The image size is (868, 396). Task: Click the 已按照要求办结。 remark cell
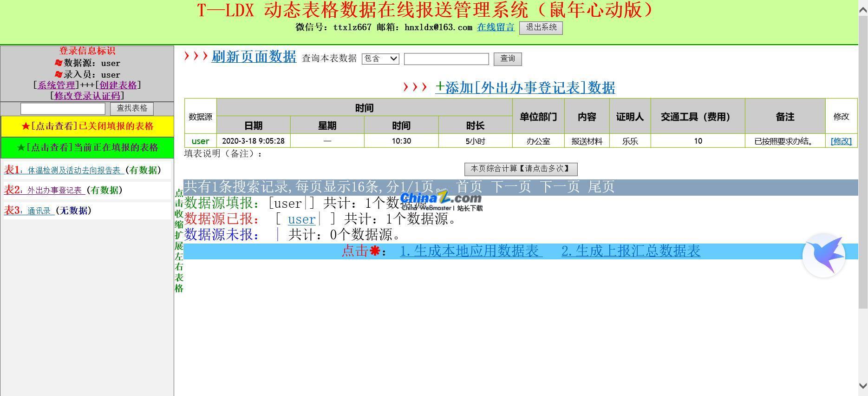point(785,141)
